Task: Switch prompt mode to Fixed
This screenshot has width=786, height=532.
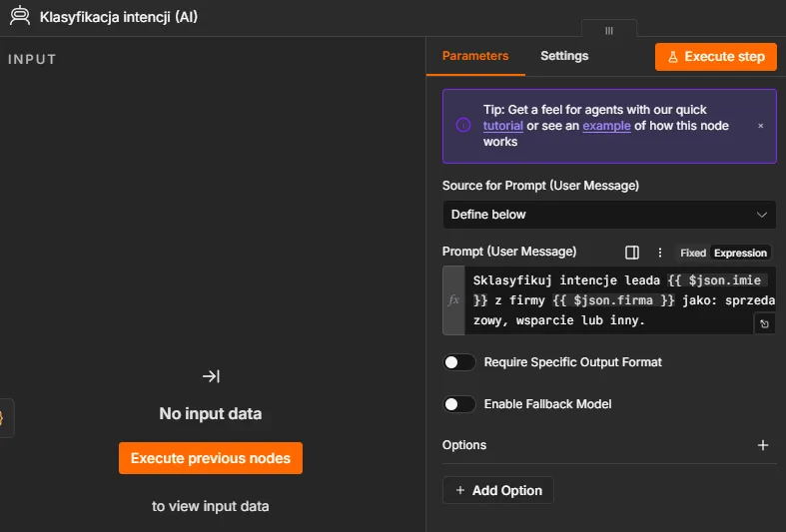Action: (x=693, y=253)
